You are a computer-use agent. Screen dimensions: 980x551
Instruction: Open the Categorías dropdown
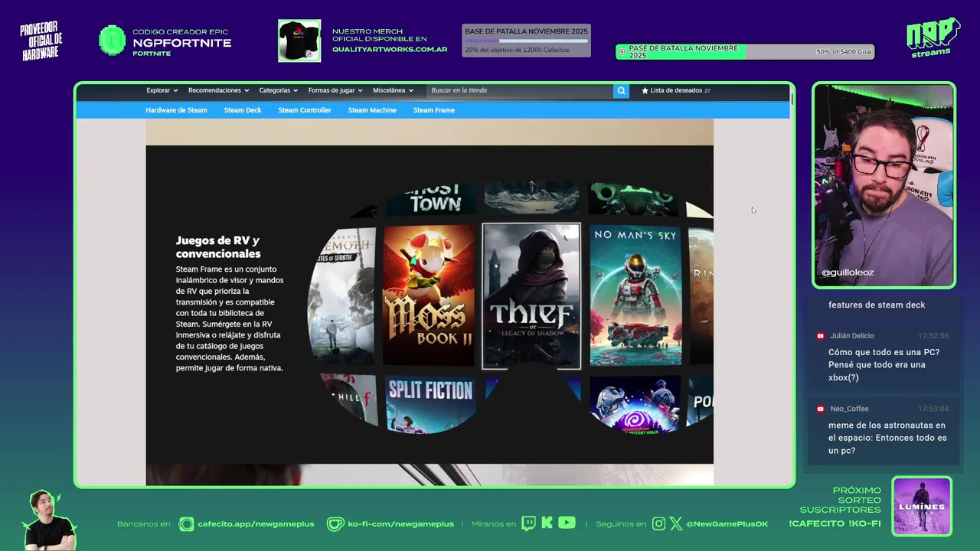[278, 90]
